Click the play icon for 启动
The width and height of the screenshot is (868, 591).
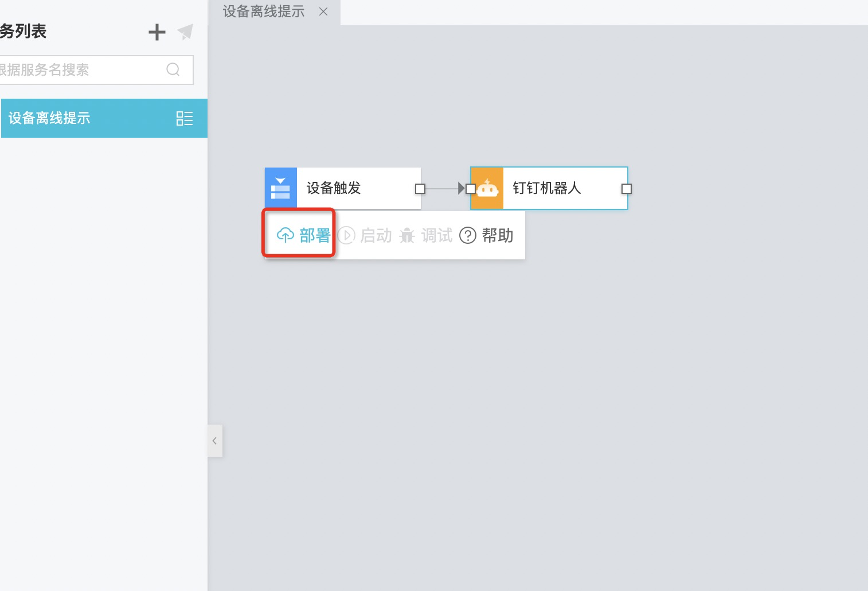tap(346, 235)
